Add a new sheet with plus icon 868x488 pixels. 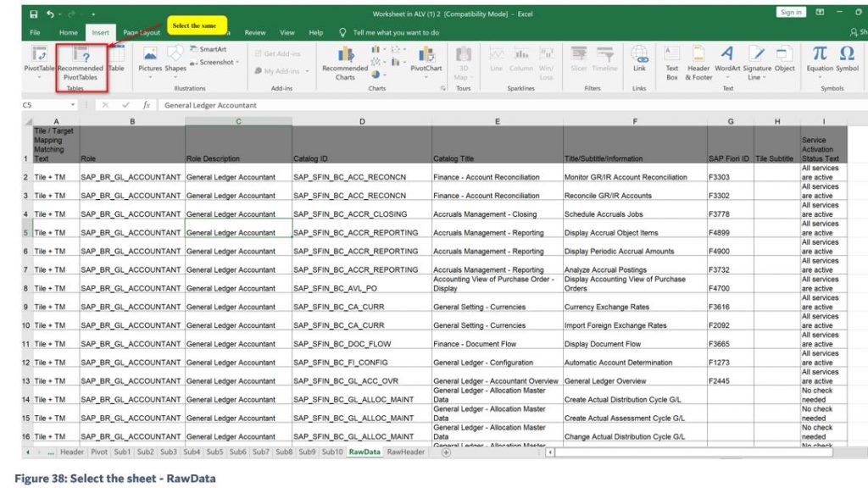446,452
